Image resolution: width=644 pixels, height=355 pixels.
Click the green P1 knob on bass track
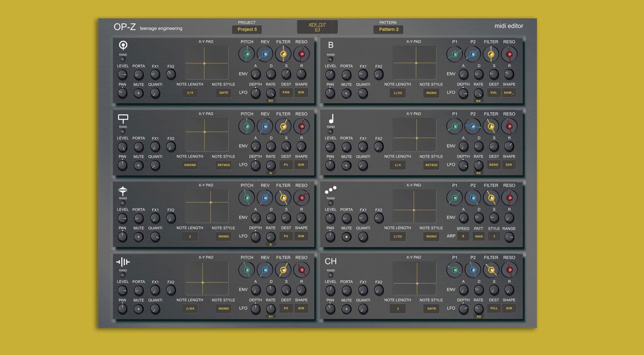(x=455, y=54)
